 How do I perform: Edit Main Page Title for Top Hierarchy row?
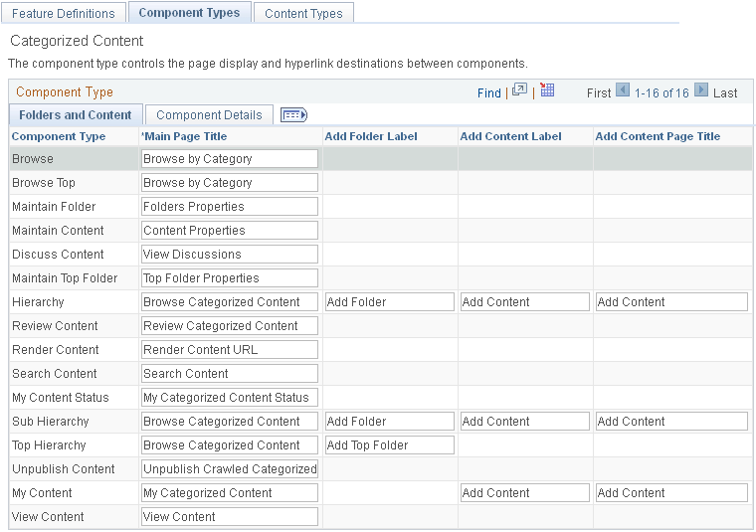click(230, 444)
